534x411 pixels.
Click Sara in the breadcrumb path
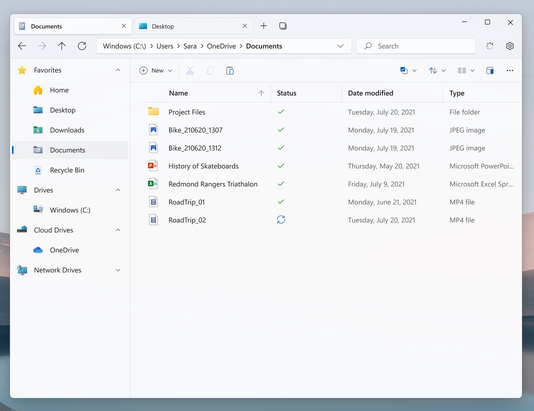(190, 46)
